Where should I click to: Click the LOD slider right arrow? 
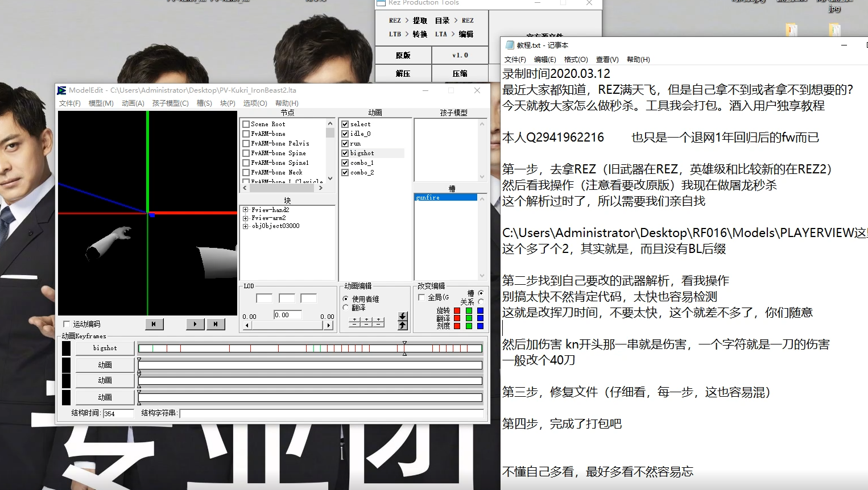pos(329,326)
